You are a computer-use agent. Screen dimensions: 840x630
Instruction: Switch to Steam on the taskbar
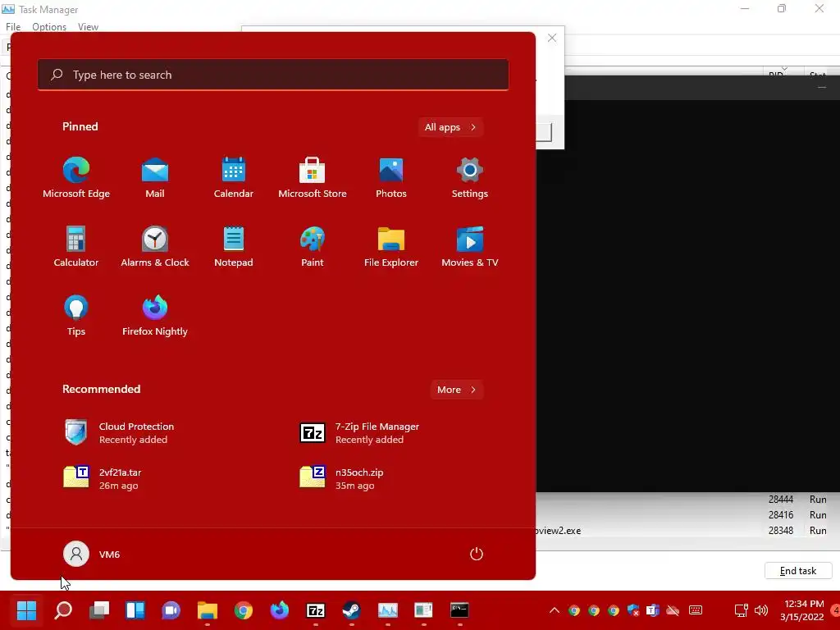(x=351, y=610)
